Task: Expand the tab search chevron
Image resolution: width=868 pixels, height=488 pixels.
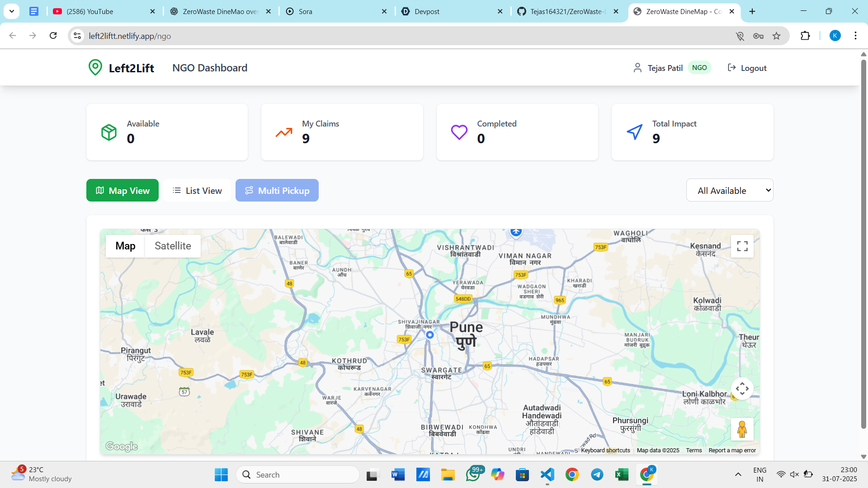Action: point(12,11)
